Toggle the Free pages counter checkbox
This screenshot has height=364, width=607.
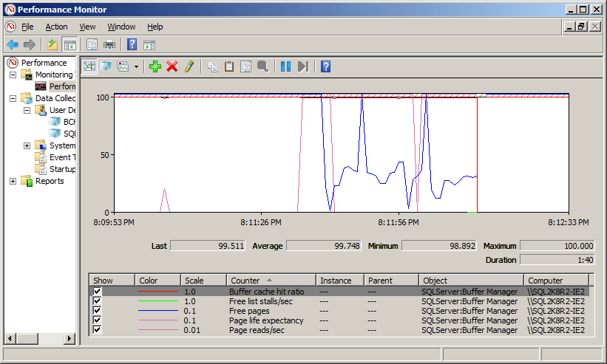click(x=98, y=311)
